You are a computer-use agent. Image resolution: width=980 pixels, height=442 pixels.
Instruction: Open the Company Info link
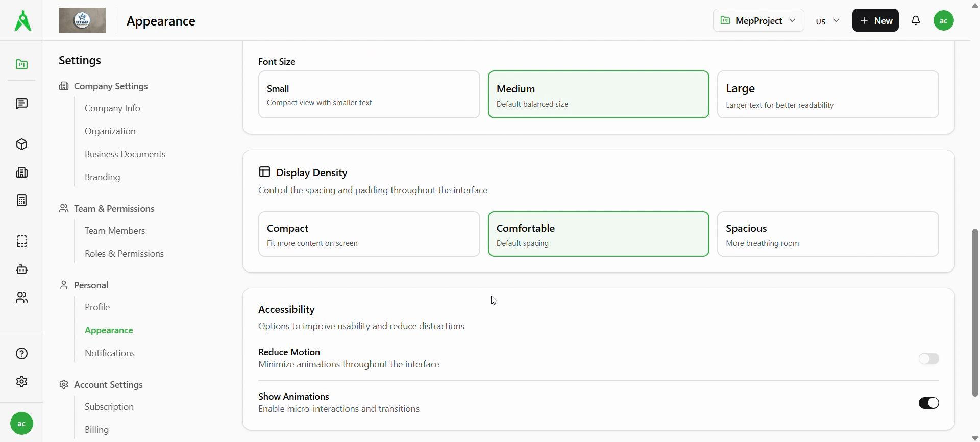pos(112,108)
